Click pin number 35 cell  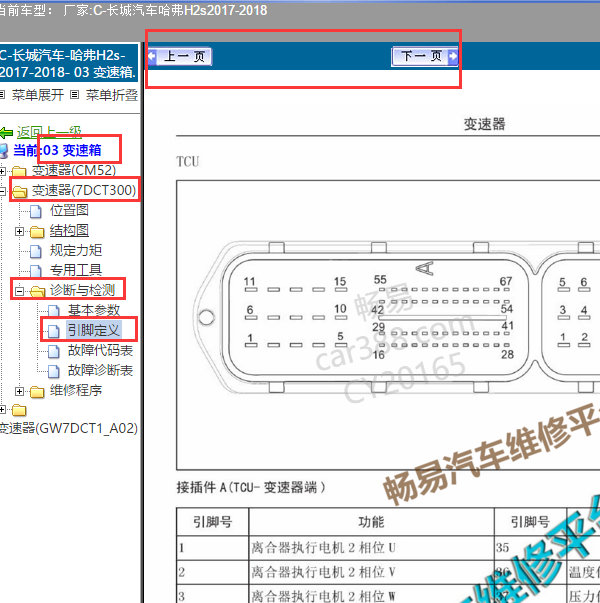click(x=530, y=548)
